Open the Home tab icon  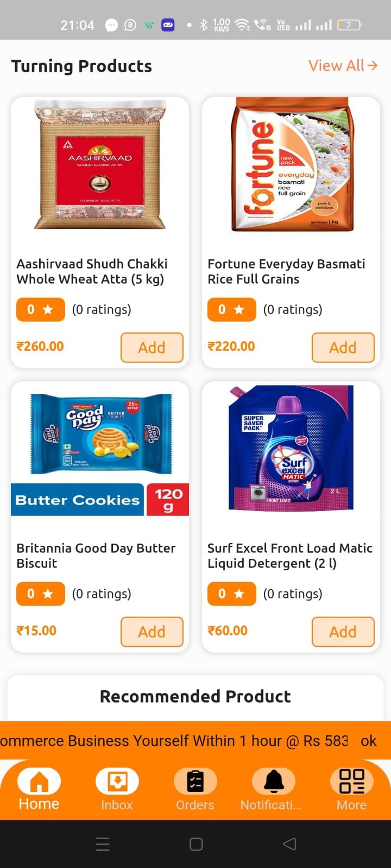pos(39,781)
